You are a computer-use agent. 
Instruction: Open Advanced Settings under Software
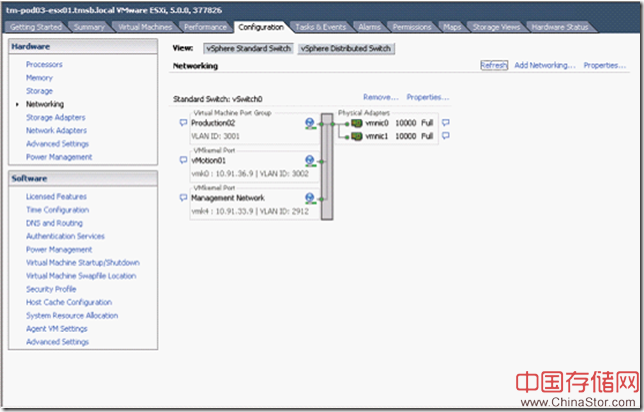pyautogui.click(x=58, y=342)
